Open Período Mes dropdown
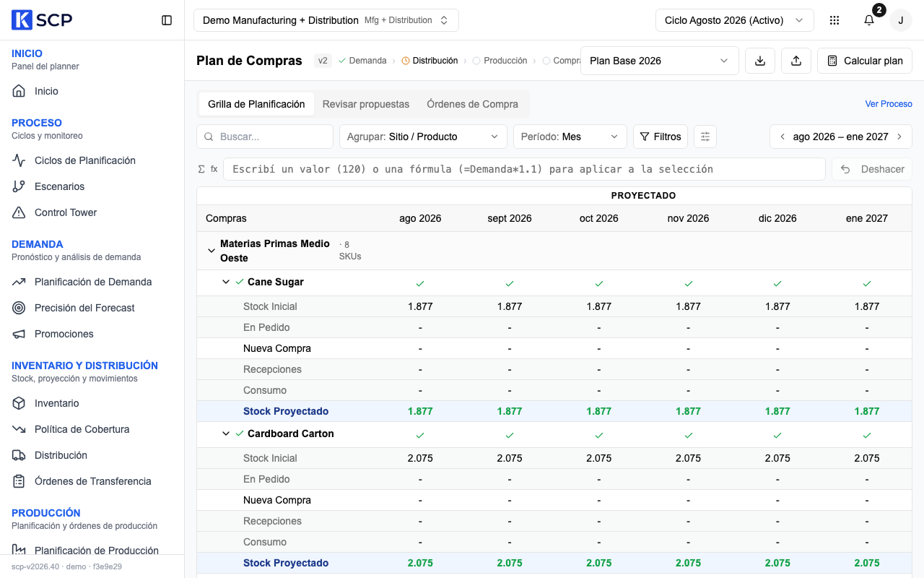Image resolution: width=924 pixels, height=578 pixels. point(570,137)
